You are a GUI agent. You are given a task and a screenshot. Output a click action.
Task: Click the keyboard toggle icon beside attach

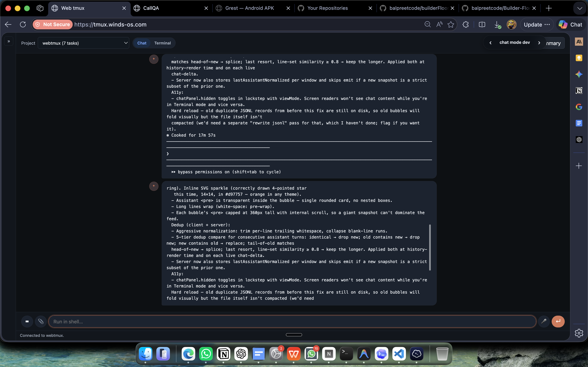click(27, 321)
